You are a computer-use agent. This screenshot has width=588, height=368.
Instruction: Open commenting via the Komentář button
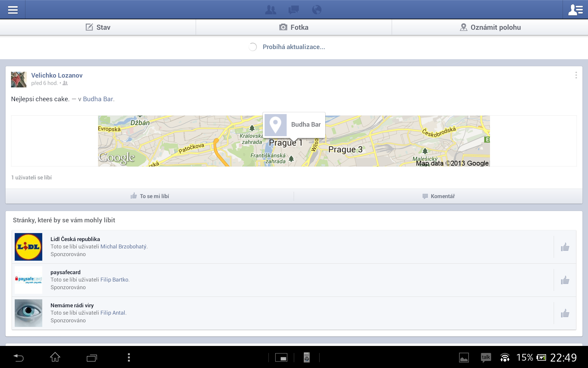[x=439, y=196]
